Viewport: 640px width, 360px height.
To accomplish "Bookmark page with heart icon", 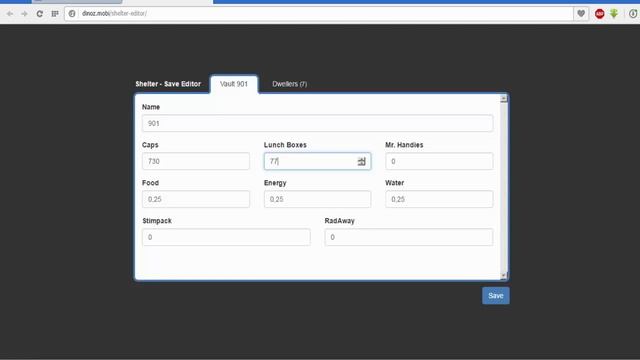I will (581, 13).
